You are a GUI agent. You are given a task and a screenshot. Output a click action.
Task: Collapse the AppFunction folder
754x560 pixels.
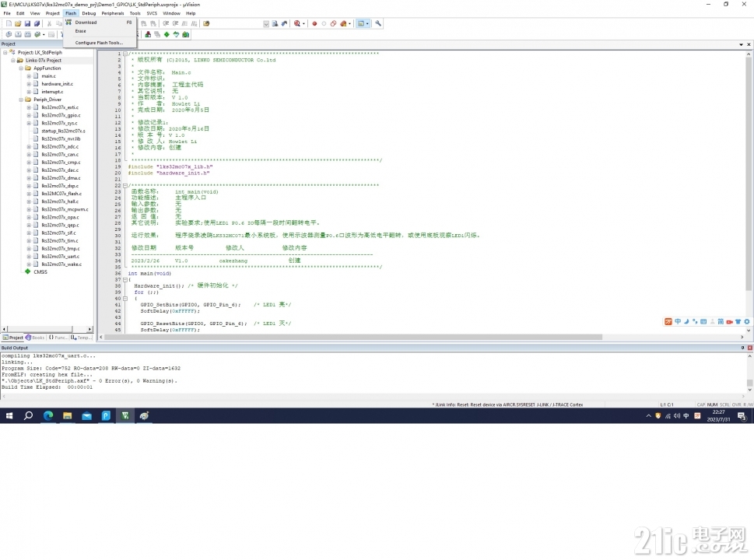pyautogui.click(x=21, y=68)
